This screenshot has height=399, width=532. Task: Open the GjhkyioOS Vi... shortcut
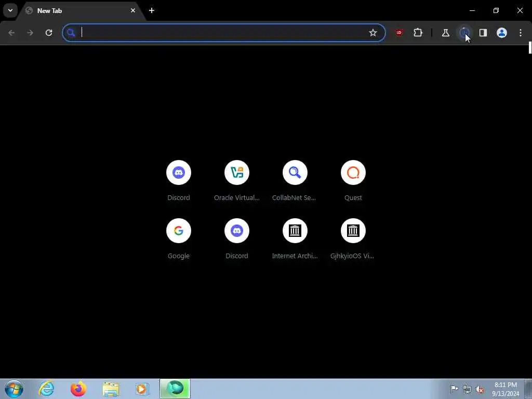[x=353, y=239]
